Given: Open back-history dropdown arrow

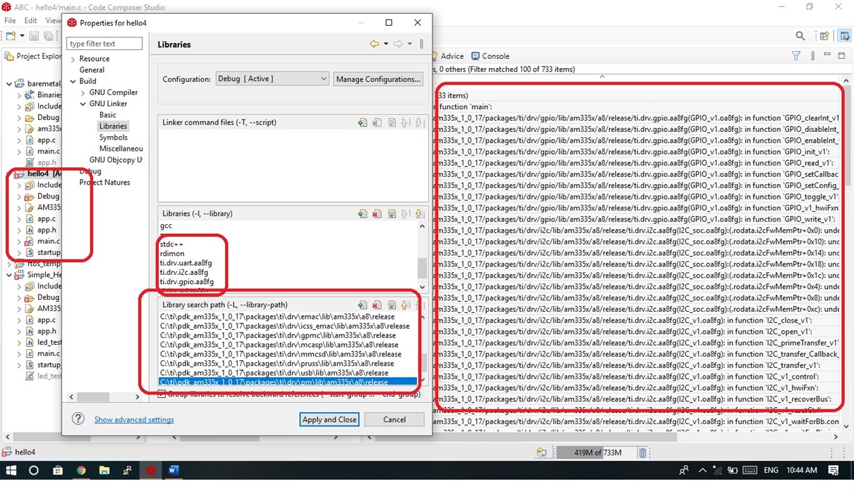Looking at the screenshot, I should click(x=386, y=44).
